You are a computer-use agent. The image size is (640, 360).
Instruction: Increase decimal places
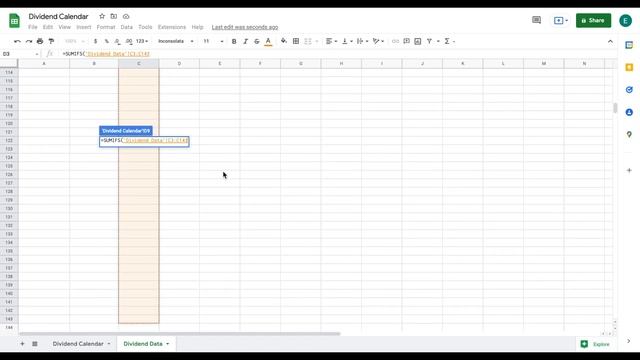click(x=129, y=41)
